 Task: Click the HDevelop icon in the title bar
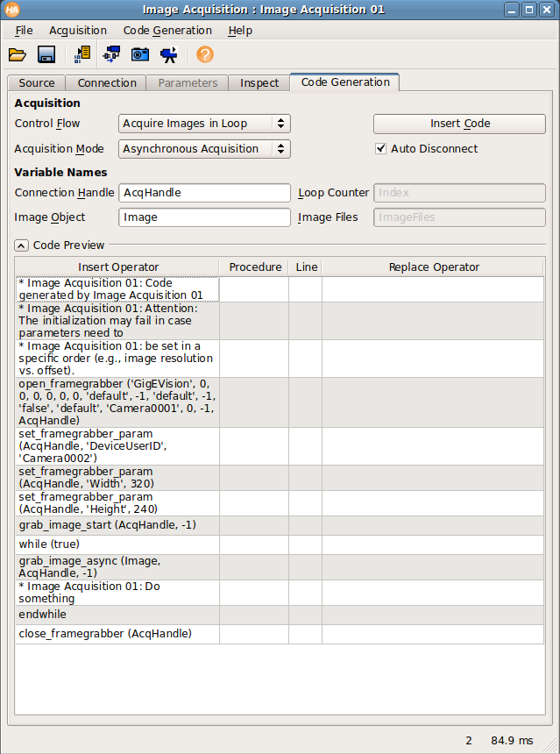pos(11,9)
